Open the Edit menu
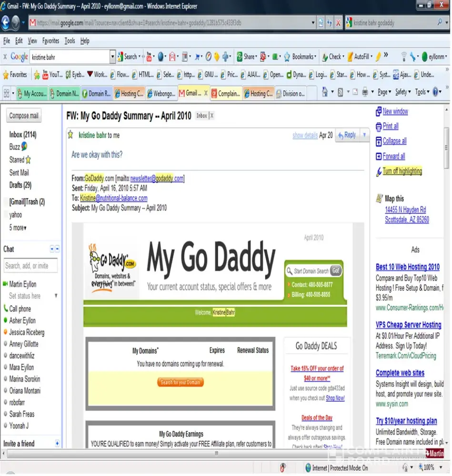 pos(19,40)
